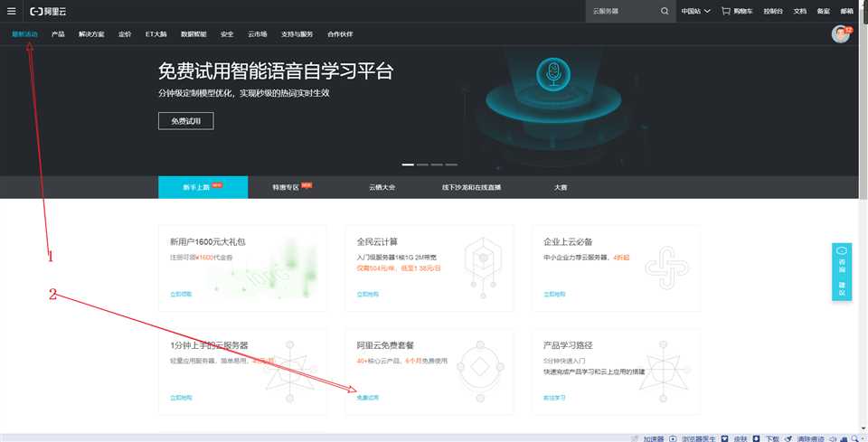Click the link under 全民云计算
This screenshot has height=442, width=868.
[x=368, y=295]
